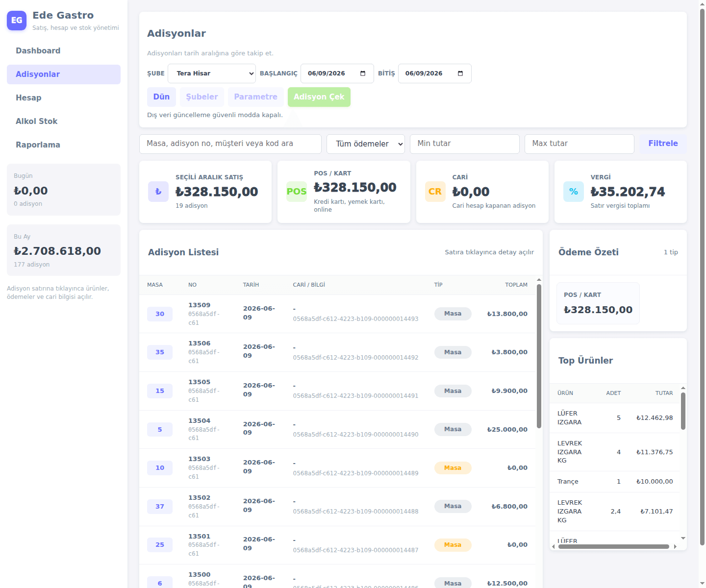
Task: Click the CR icon on Cari card
Action: [x=435, y=192]
